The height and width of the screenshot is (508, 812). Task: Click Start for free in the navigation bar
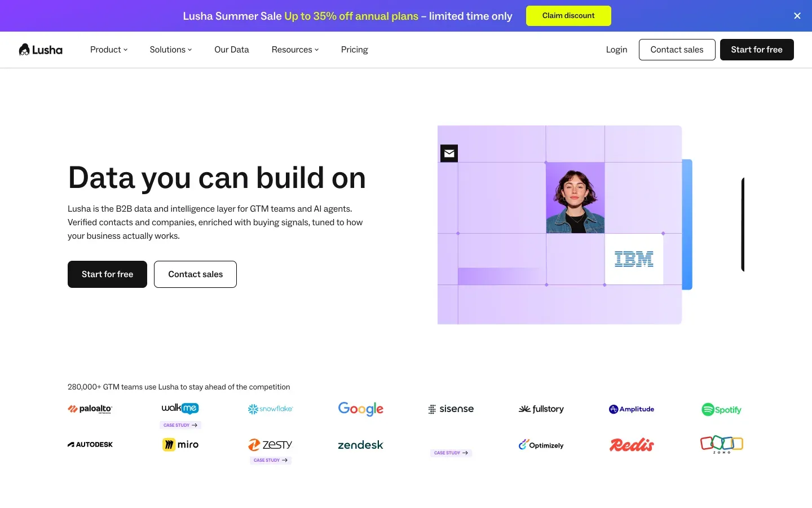[x=757, y=50]
